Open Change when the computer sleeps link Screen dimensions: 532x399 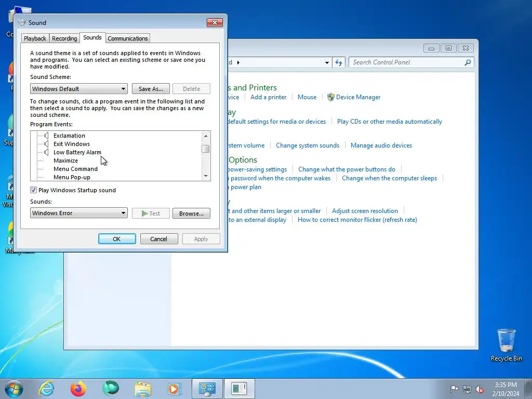pos(390,178)
